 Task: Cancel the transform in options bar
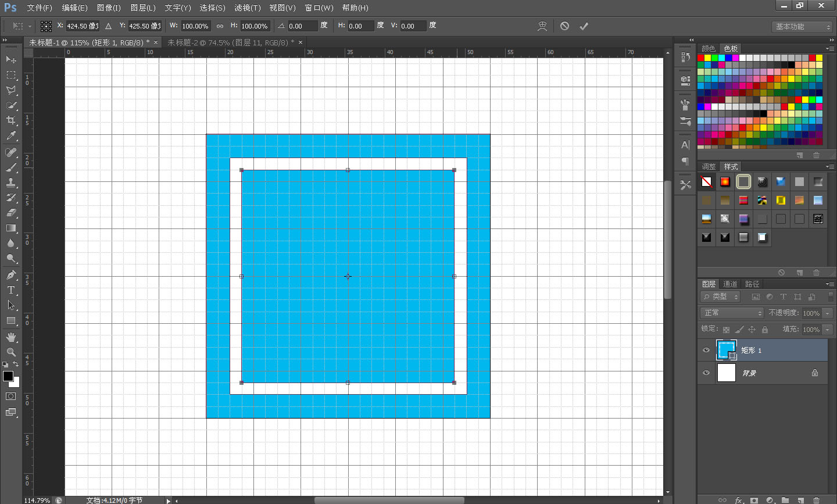pos(564,26)
